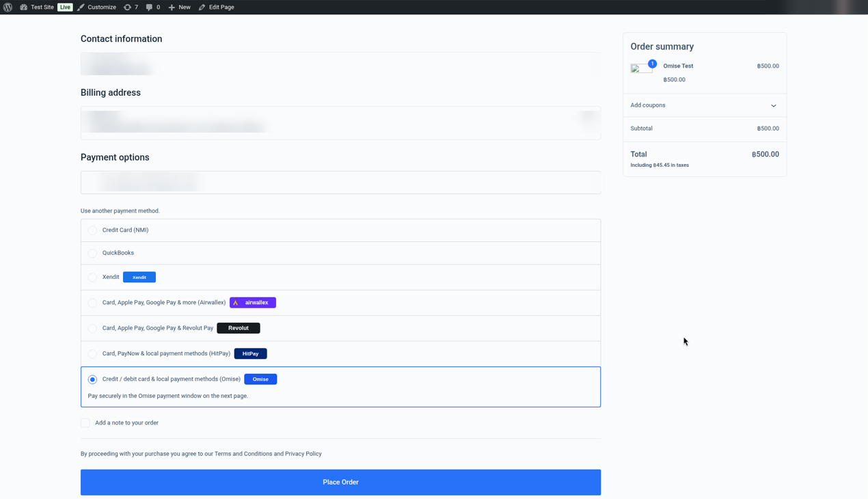The height and width of the screenshot is (499, 868).
Task: Open the Test Site dashboard link
Action: pyautogui.click(x=37, y=7)
